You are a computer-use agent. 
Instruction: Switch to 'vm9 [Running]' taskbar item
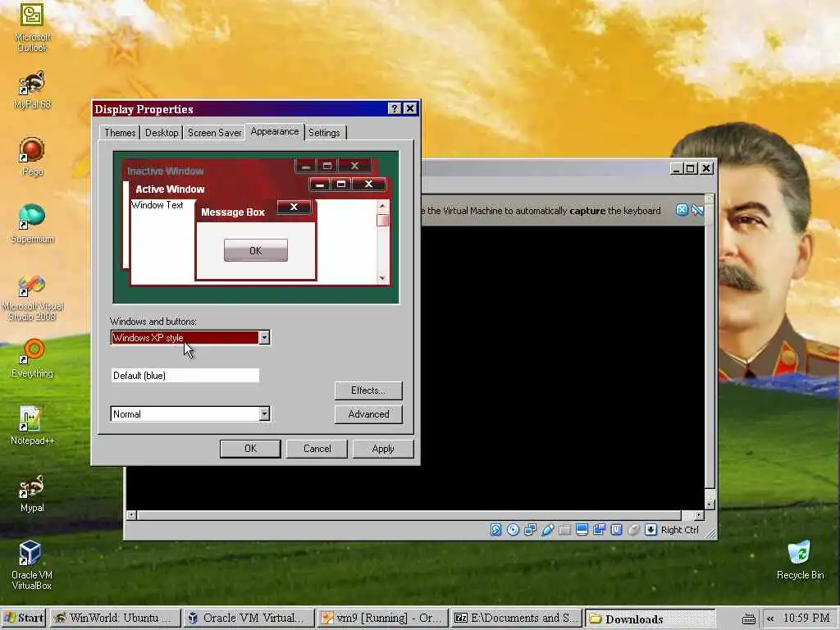coord(382,619)
